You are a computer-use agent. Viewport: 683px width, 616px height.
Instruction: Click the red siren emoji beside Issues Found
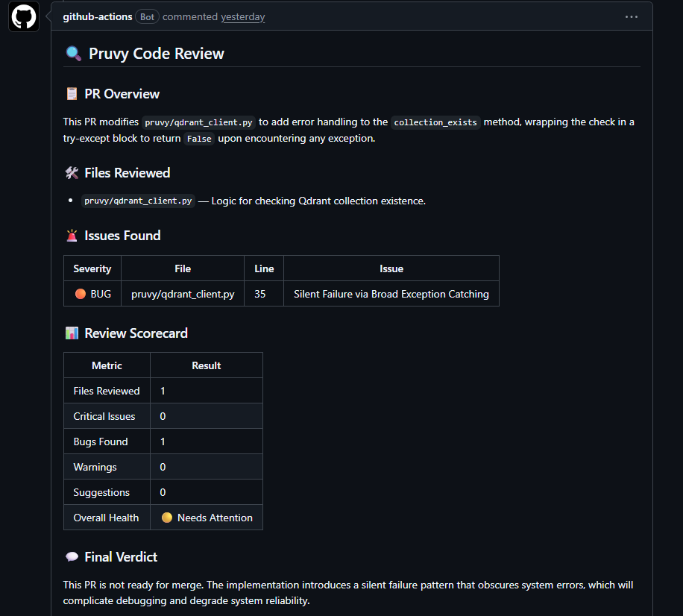pos(72,236)
